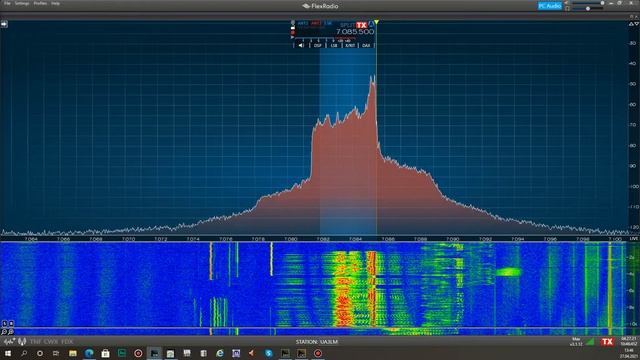The image size is (640, 360).
Task: Open the DAX tab on slice flag
Action: (366, 45)
